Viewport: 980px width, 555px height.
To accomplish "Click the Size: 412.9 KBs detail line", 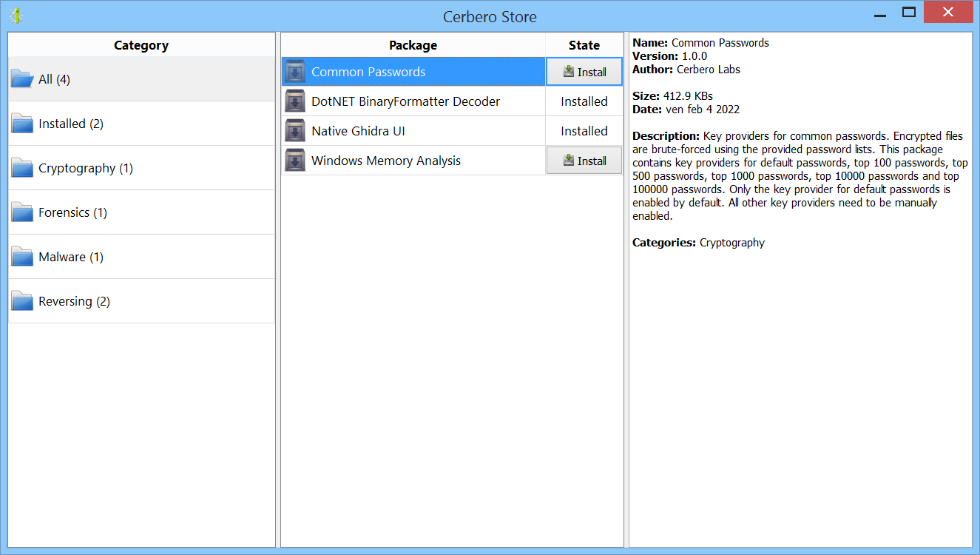I will (x=672, y=96).
